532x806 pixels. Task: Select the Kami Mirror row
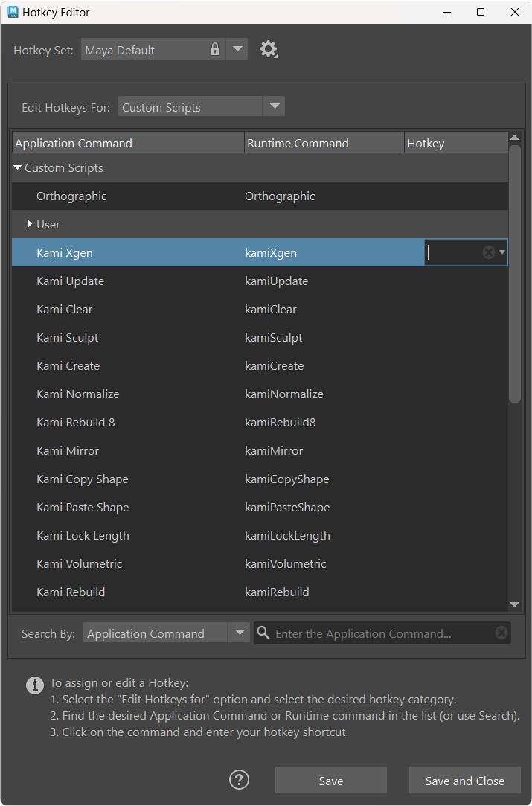click(x=260, y=450)
